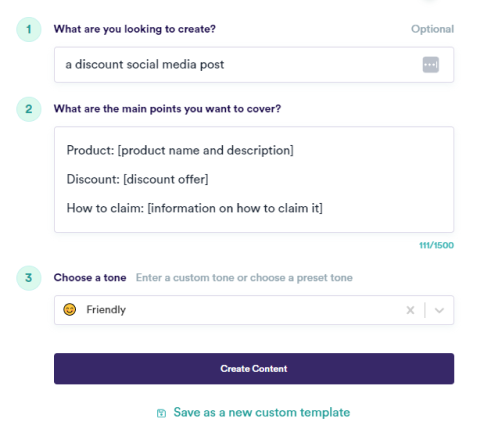Image resolution: width=491 pixels, height=435 pixels.
Task: Click the Optional label
Action: pyautogui.click(x=432, y=29)
